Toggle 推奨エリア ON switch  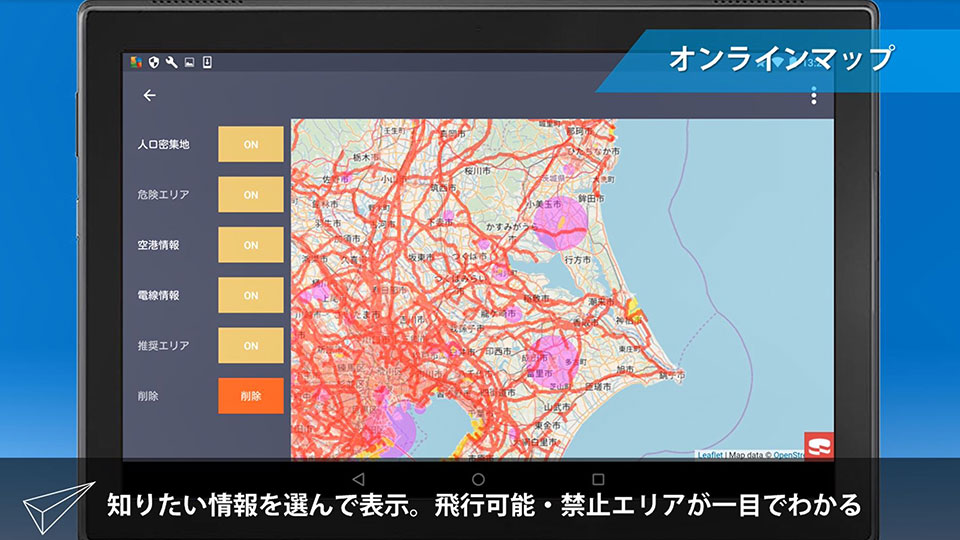coord(251,346)
